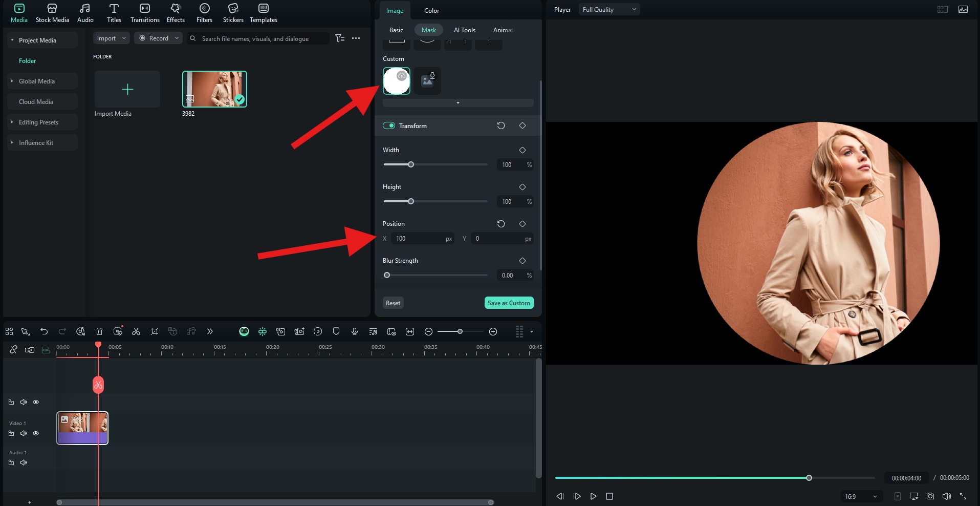The height and width of the screenshot is (506, 980).
Task: Expand the Editing Presets section
Action: [12, 122]
